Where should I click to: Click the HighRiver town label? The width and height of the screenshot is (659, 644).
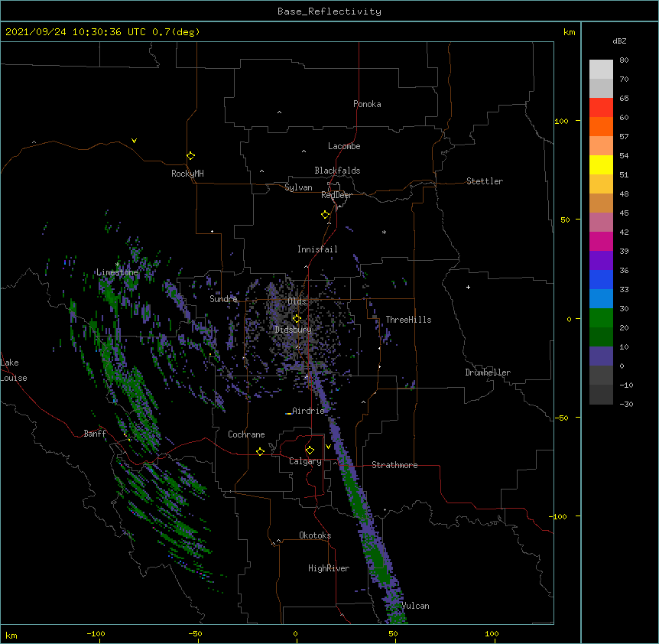(x=329, y=568)
